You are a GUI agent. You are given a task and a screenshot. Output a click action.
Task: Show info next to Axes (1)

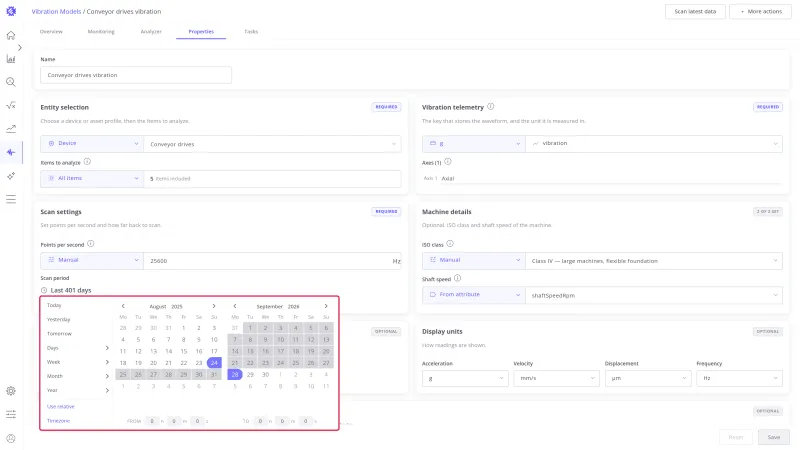click(x=448, y=162)
